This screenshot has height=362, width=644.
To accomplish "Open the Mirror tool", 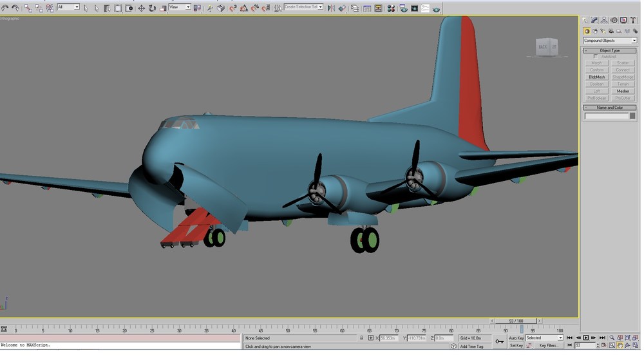I will (331, 8).
